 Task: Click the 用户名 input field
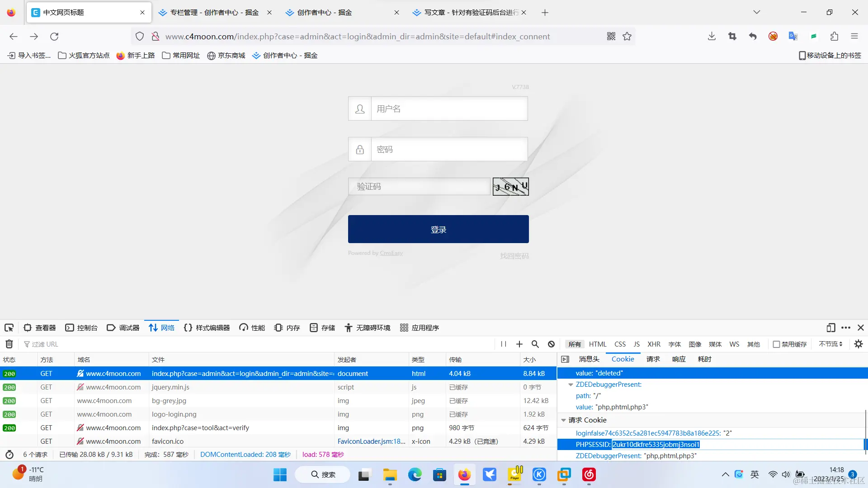(x=449, y=108)
